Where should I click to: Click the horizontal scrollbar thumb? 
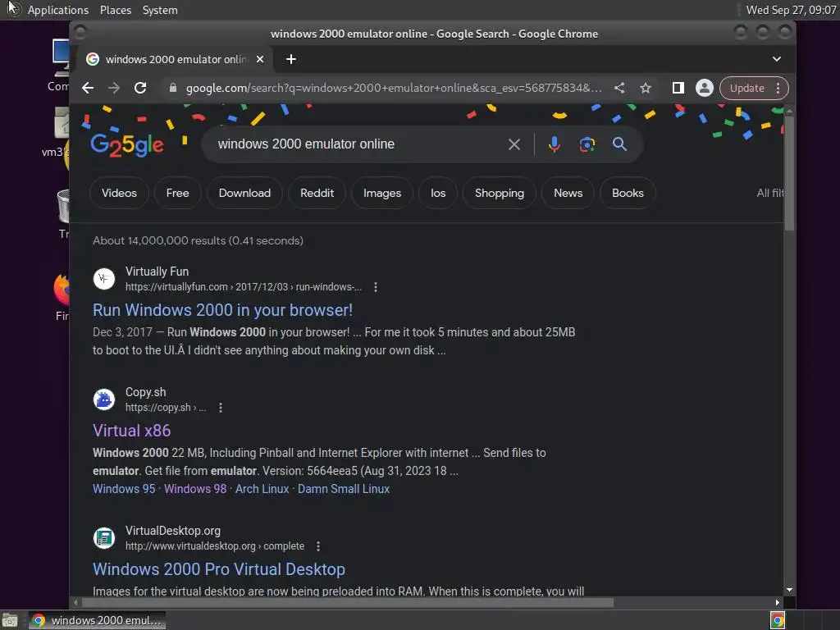point(347,603)
